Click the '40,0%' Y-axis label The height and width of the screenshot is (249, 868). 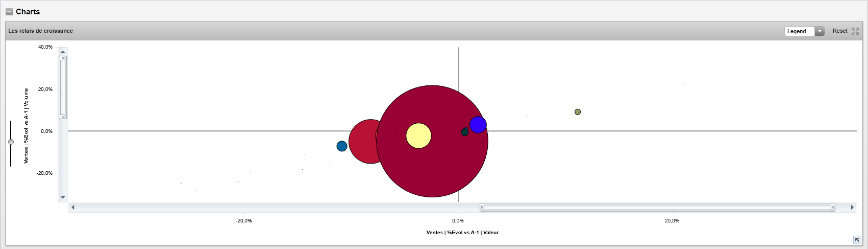[x=45, y=47]
